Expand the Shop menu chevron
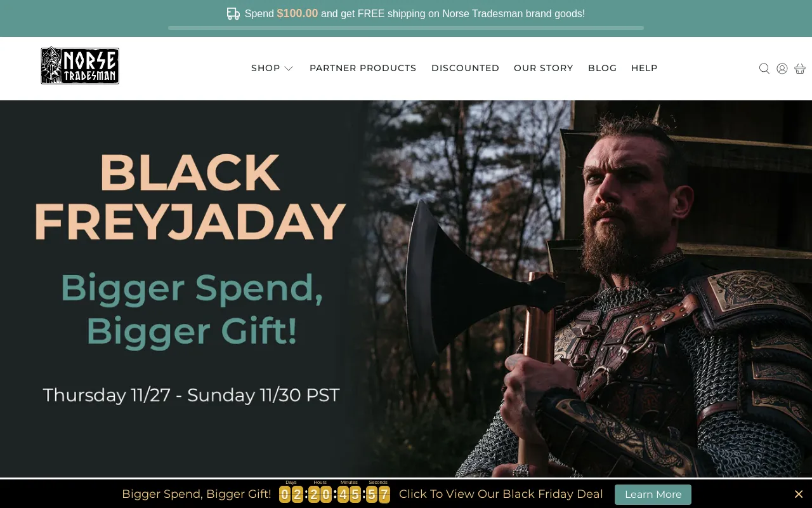The image size is (812, 508). (289, 69)
